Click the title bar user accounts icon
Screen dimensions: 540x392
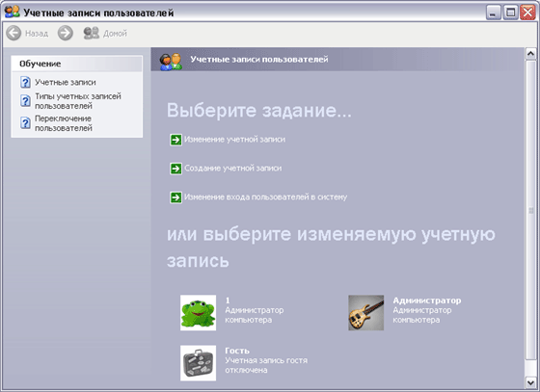click(x=12, y=13)
